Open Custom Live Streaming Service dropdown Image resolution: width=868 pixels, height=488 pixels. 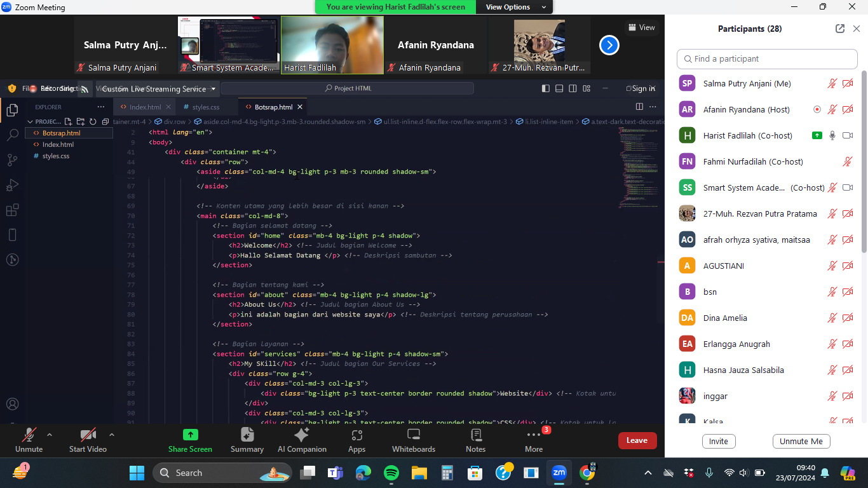[x=159, y=89]
